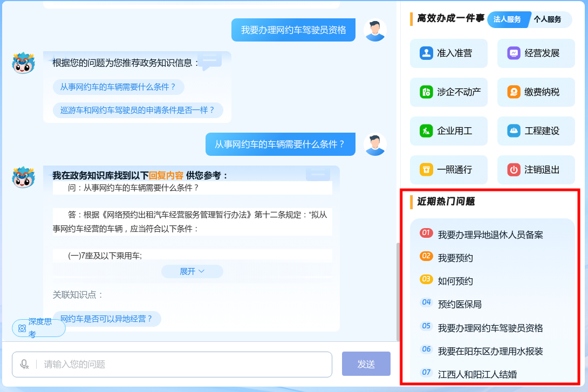
Task: Click the microphone icon in input bar
Action: [x=24, y=365]
